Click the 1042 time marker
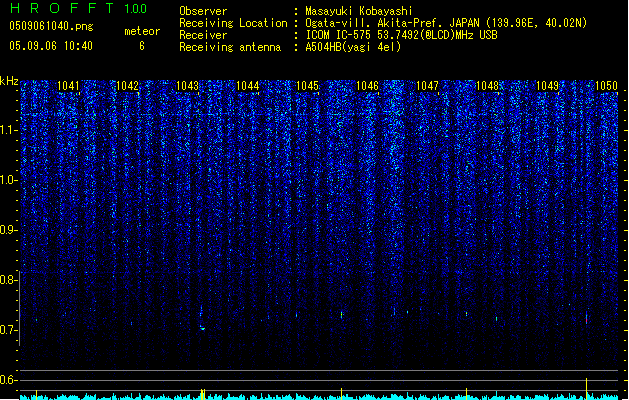 coord(127,85)
